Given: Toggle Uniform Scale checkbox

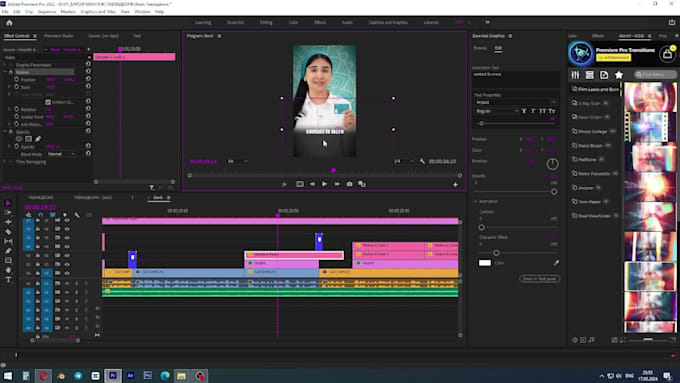Looking at the screenshot, I should click(x=48, y=102).
